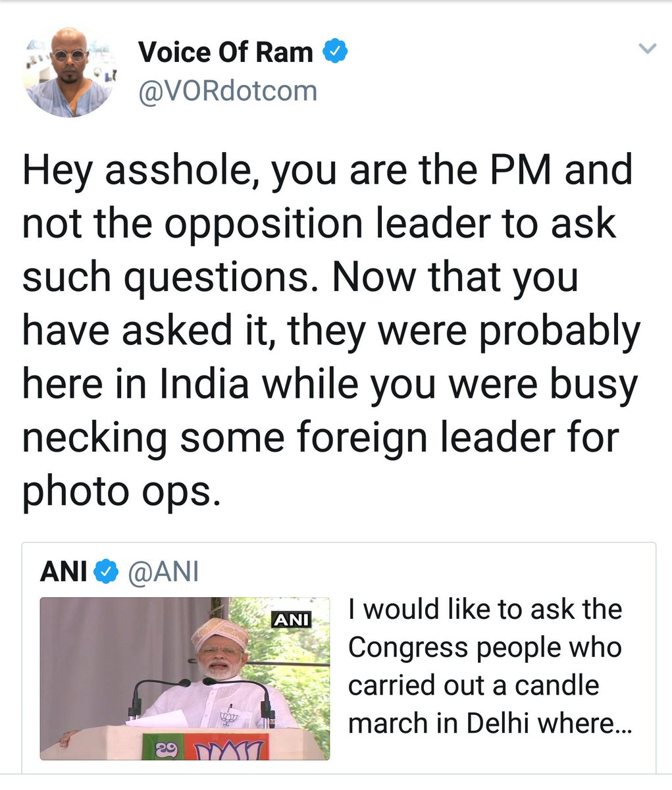Click the line "such questions. Now that you"
The height and width of the screenshot is (790, 672).
coord(300,277)
